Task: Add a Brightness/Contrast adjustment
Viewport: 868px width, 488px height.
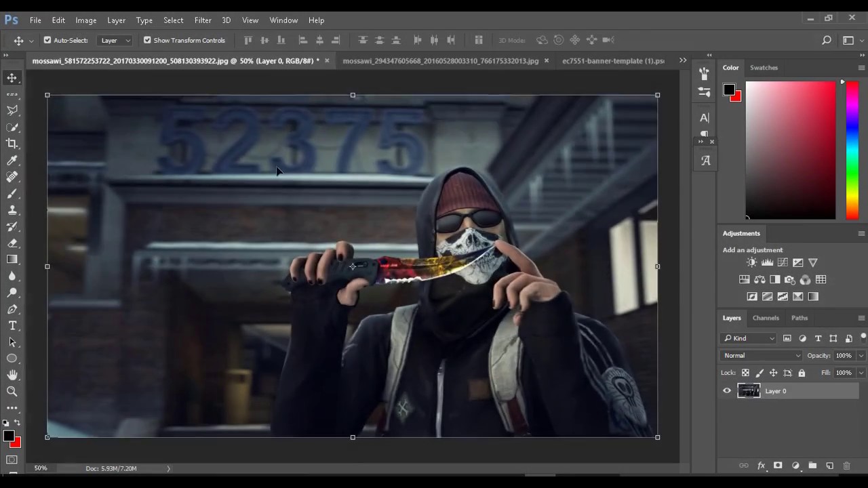Action: (x=751, y=262)
